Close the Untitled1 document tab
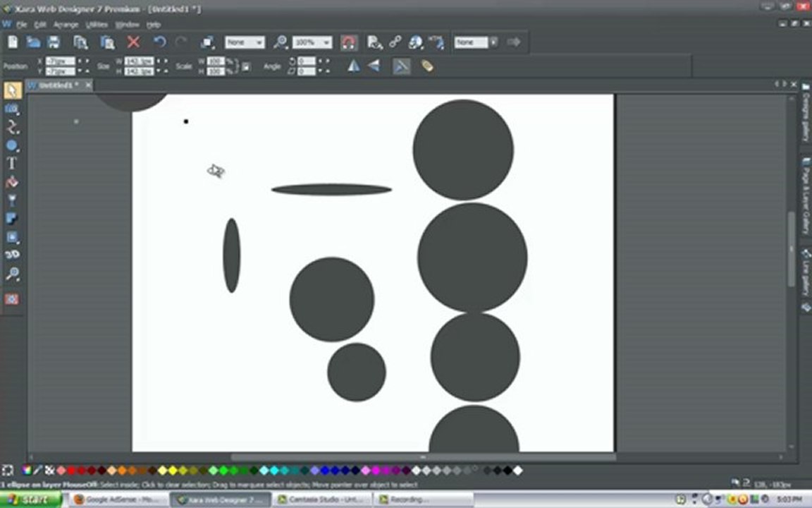 point(88,85)
